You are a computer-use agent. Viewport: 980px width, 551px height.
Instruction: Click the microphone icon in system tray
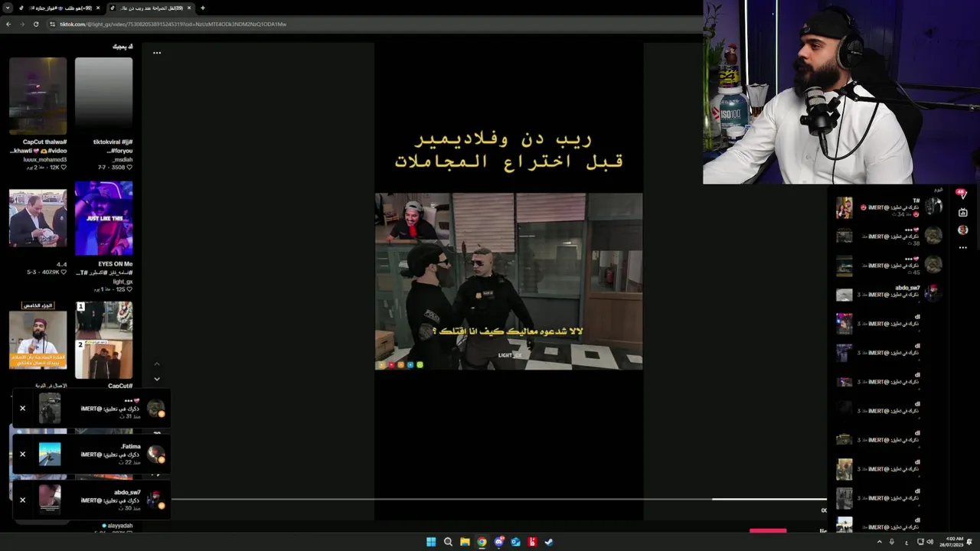pyautogui.click(x=892, y=542)
